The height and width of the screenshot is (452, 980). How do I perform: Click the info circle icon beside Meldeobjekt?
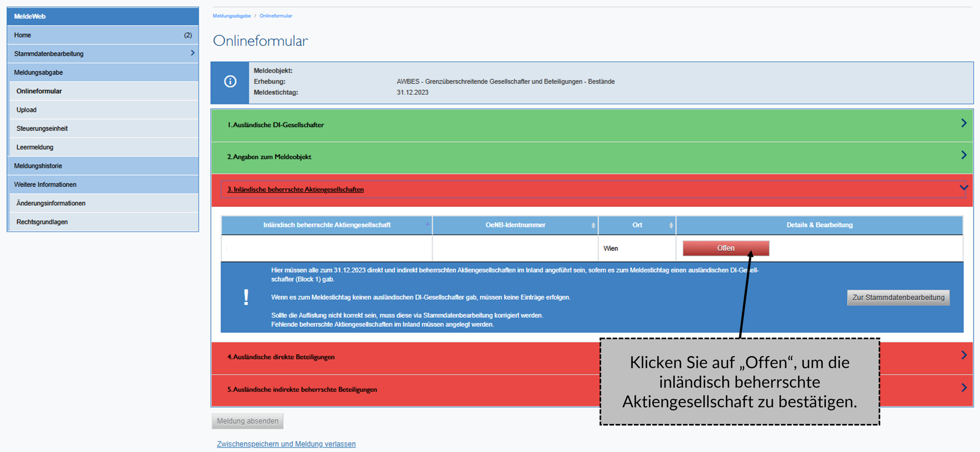(230, 82)
